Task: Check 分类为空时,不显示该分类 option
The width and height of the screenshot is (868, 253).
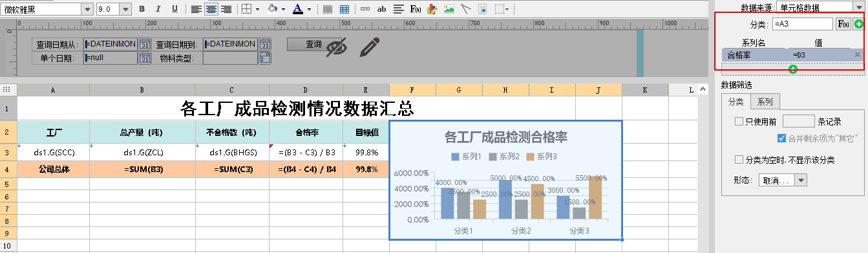Action: point(739,160)
